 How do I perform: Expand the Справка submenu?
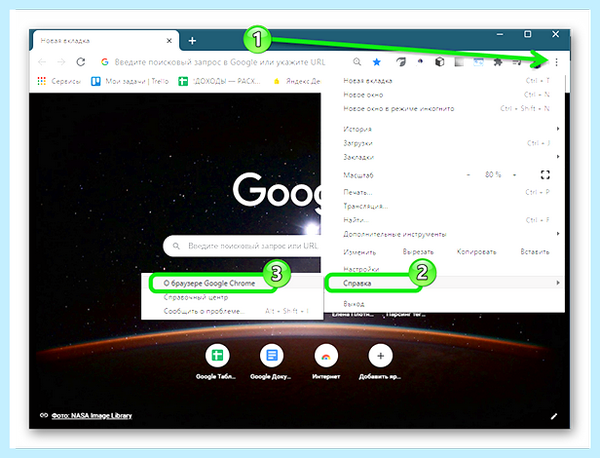coord(443,283)
